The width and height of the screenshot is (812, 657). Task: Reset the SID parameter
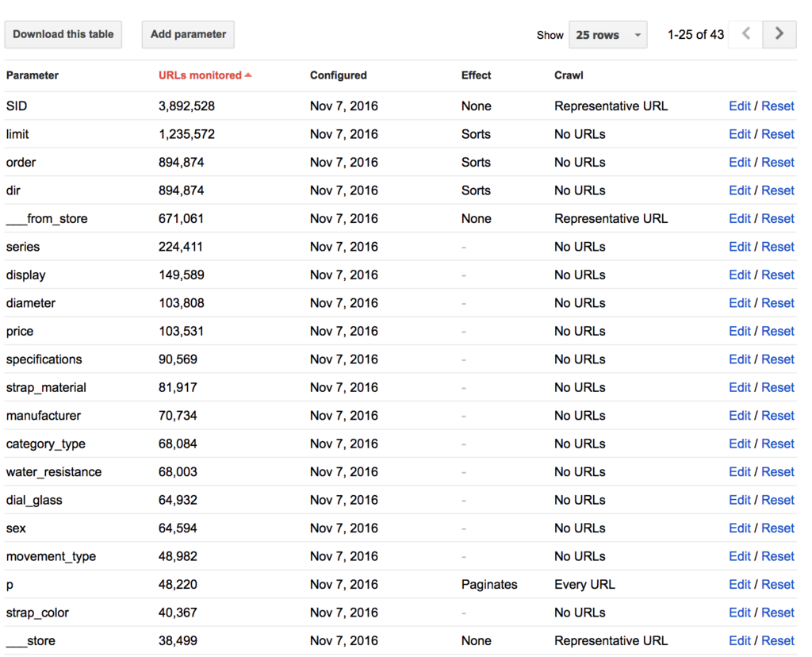click(x=778, y=106)
